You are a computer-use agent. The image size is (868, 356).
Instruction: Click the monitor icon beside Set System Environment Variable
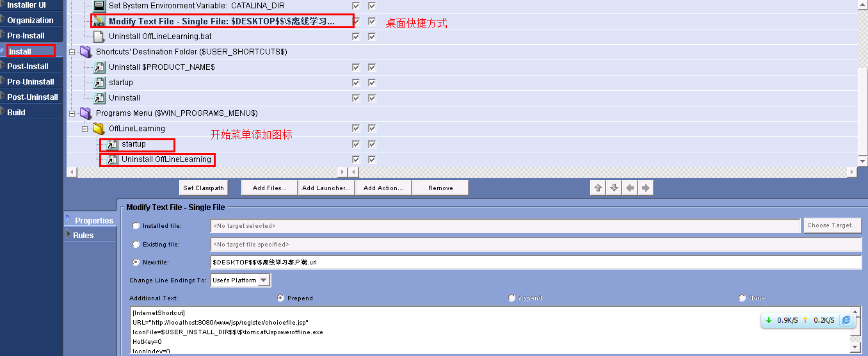coord(99,6)
